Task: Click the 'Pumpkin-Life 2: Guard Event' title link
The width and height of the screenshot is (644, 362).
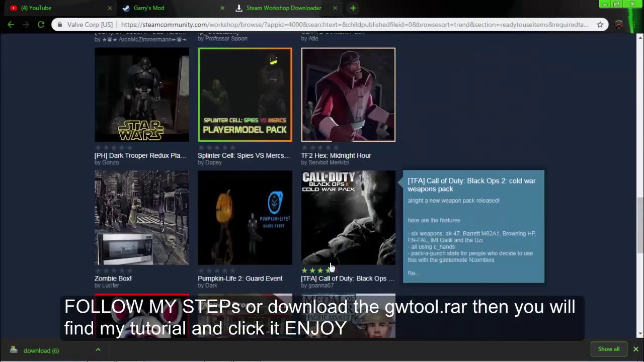Action: (x=240, y=278)
